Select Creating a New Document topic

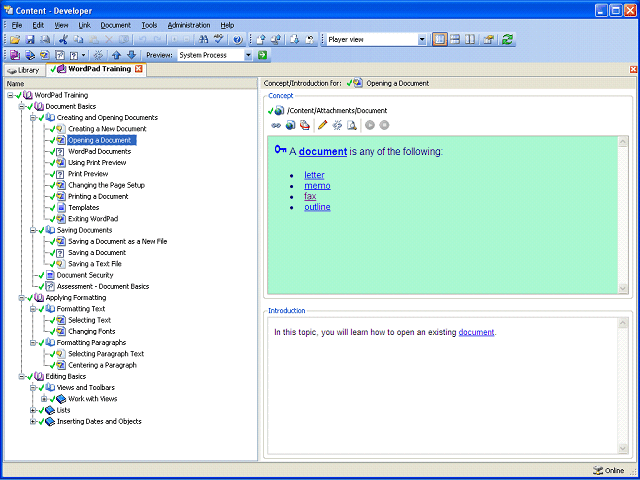point(107,129)
